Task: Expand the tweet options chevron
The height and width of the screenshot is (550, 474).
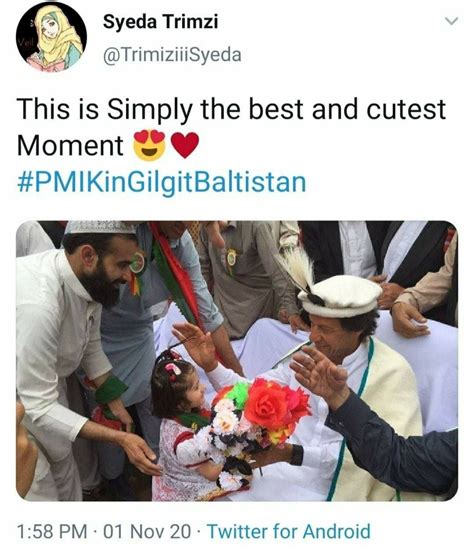Action: pyautogui.click(x=451, y=21)
